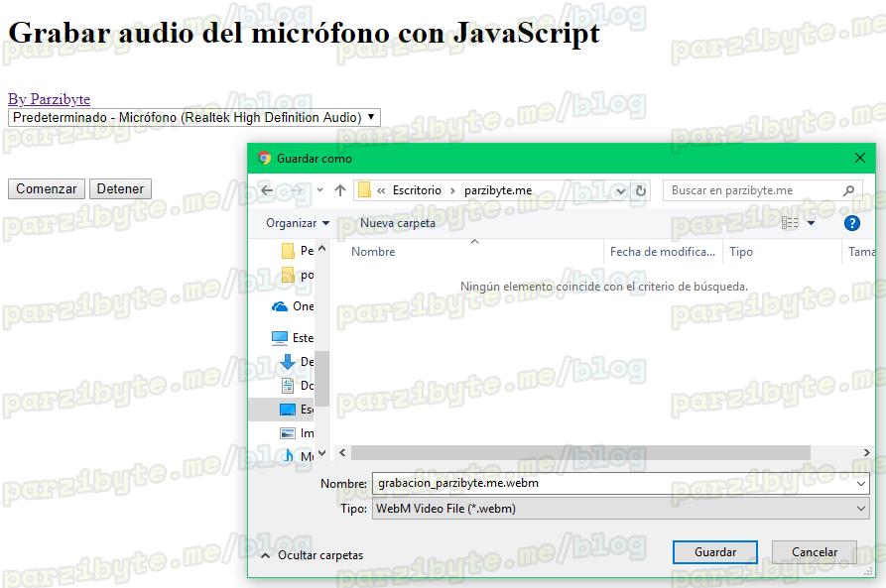Image resolution: width=886 pixels, height=588 pixels.
Task: Open the By Parzibyte link
Action: [50, 99]
